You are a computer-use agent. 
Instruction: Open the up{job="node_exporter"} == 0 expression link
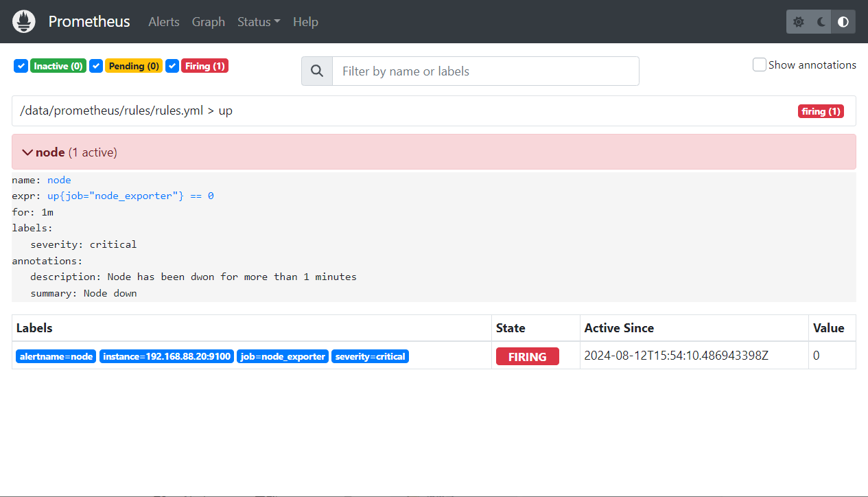tap(130, 196)
